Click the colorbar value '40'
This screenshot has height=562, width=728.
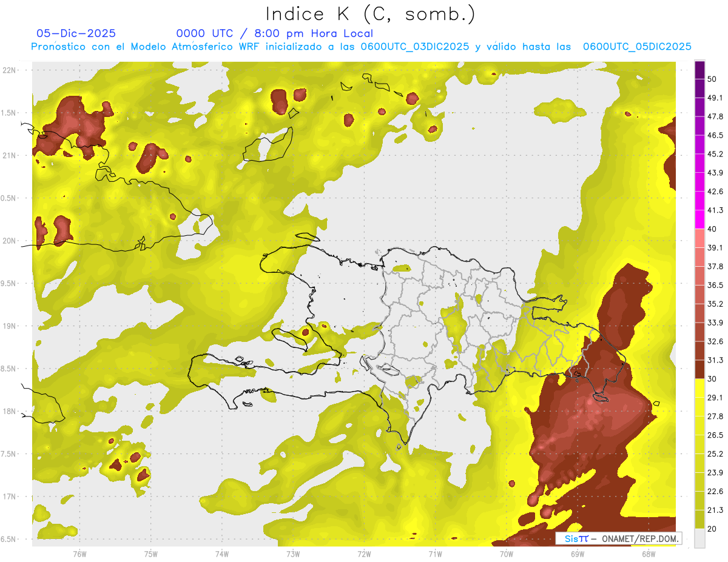(x=713, y=229)
